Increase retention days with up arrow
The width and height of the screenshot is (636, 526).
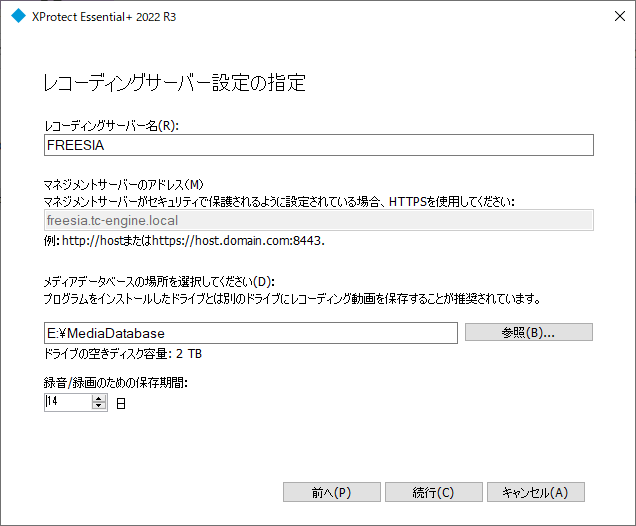pyautogui.click(x=99, y=399)
